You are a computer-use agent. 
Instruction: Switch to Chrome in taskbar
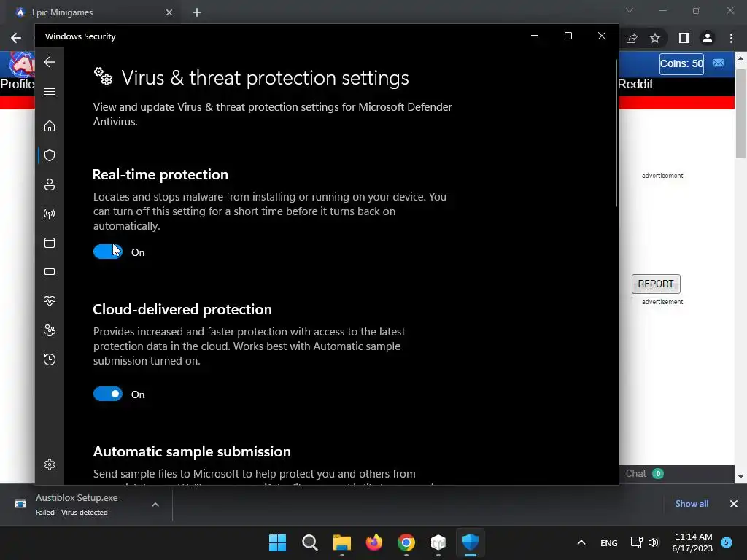406,542
